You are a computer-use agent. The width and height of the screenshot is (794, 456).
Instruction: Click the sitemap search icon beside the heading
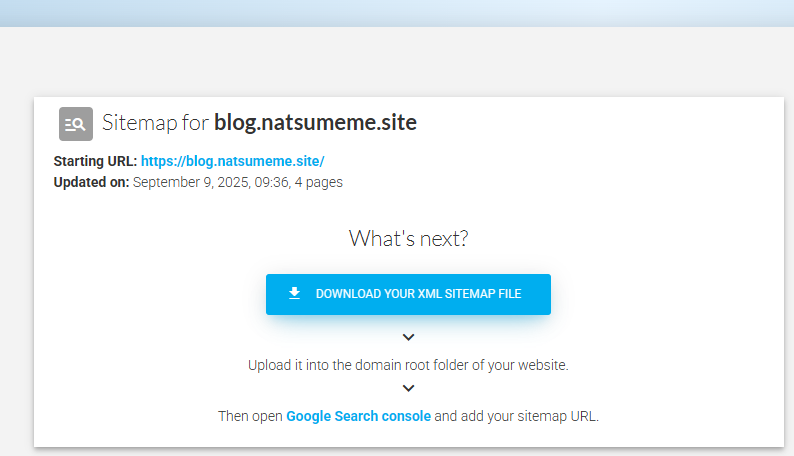click(76, 123)
